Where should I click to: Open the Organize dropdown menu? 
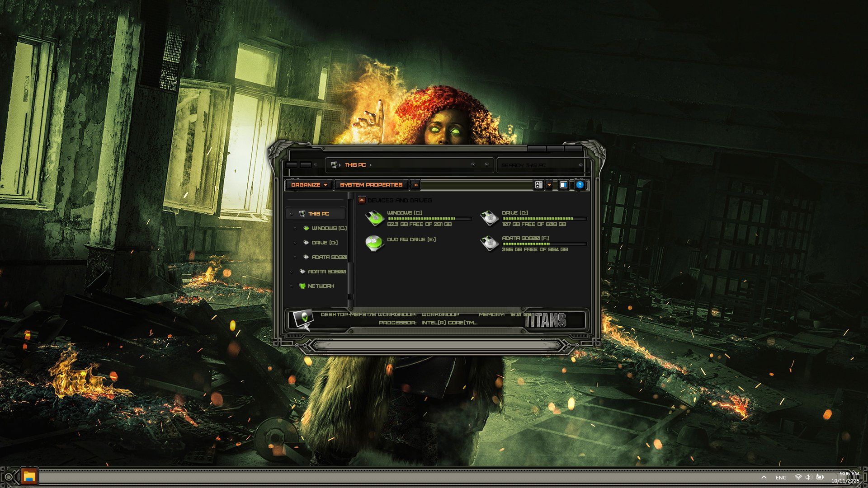point(309,185)
